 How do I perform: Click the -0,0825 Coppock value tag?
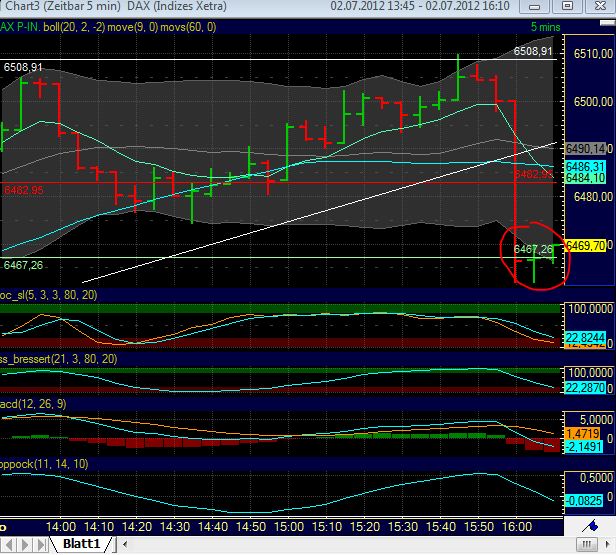(584, 500)
